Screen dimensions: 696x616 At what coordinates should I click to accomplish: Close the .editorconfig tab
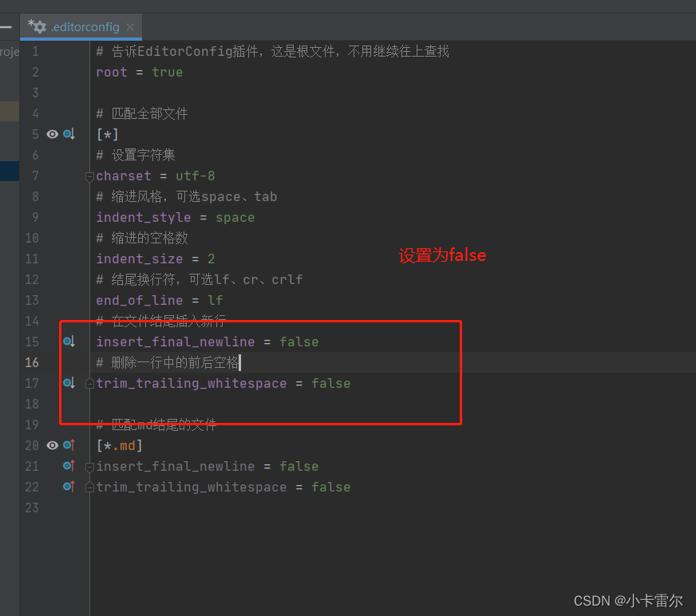(130, 26)
